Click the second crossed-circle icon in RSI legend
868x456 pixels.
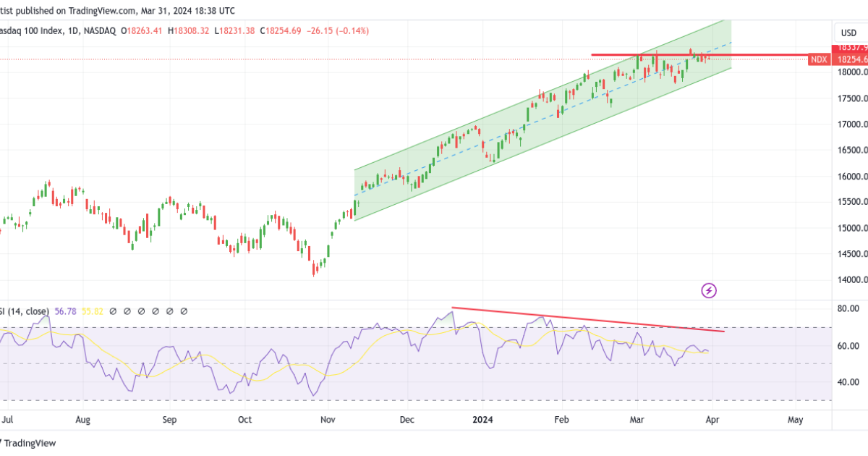pyautogui.click(x=127, y=311)
